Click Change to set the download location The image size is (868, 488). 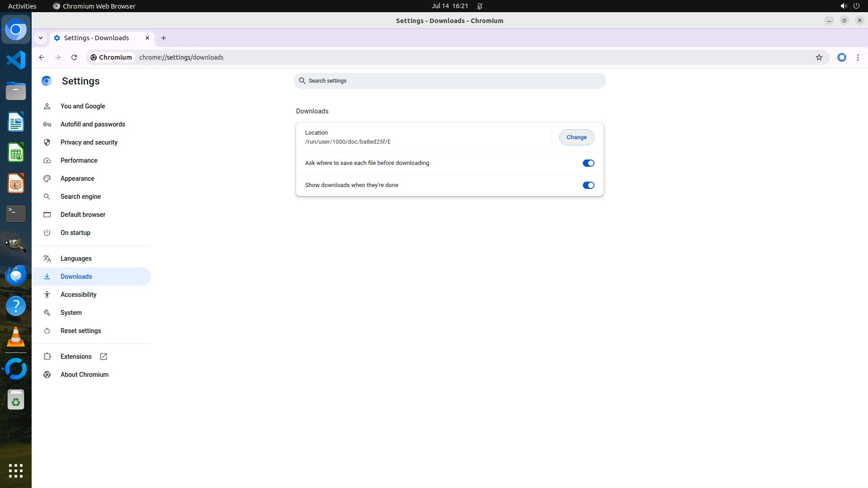[576, 137]
